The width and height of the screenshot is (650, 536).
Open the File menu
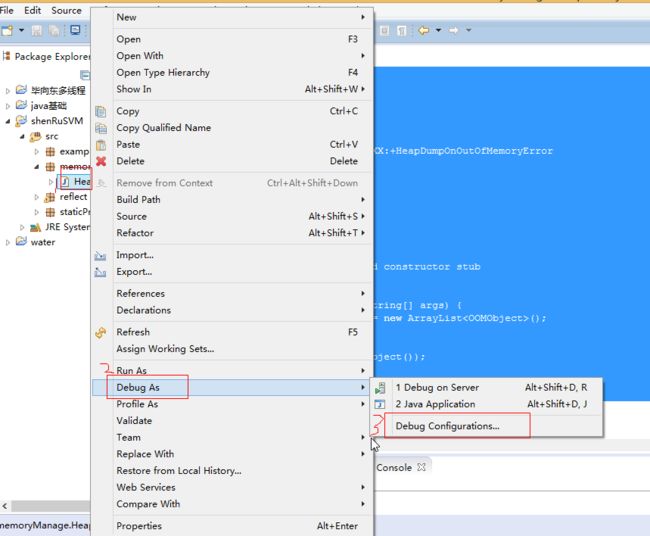click(7, 10)
